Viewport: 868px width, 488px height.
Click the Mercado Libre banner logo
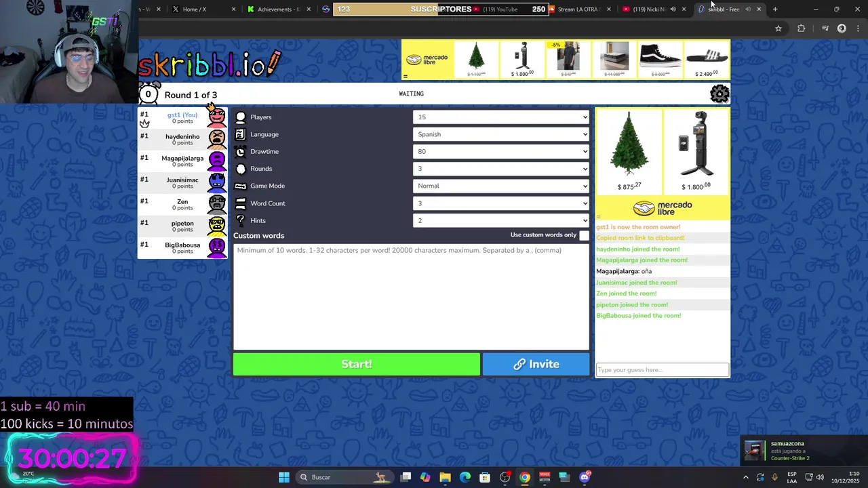coord(427,60)
